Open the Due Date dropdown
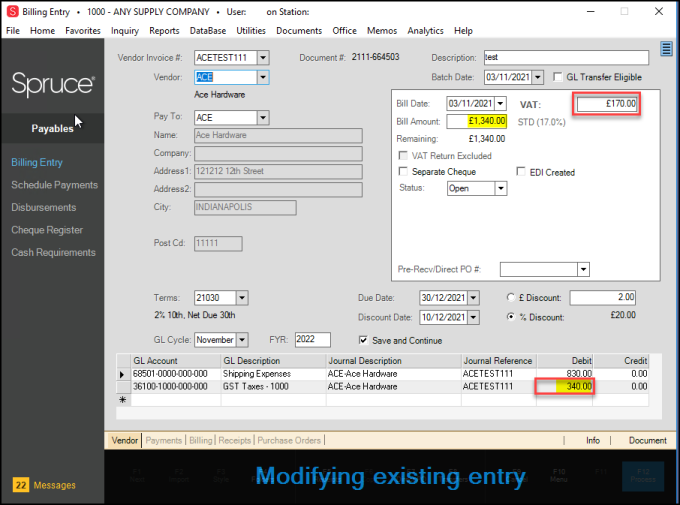Screen dimensions: 680x505 [473, 298]
